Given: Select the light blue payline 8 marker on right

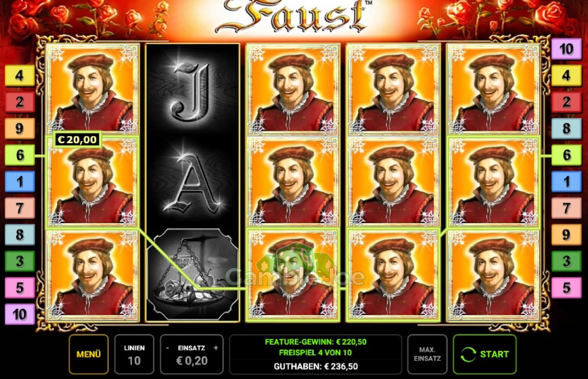Looking at the screenshot, I should 566,129.
